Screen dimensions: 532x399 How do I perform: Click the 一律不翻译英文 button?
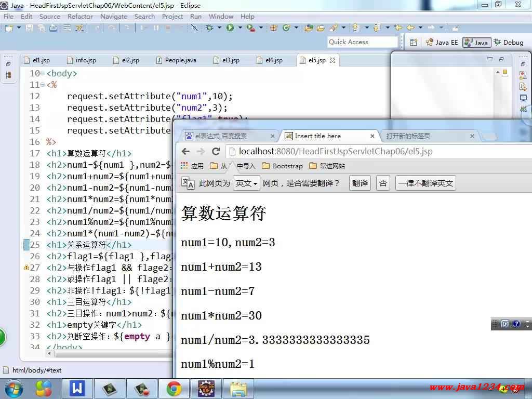425,183
